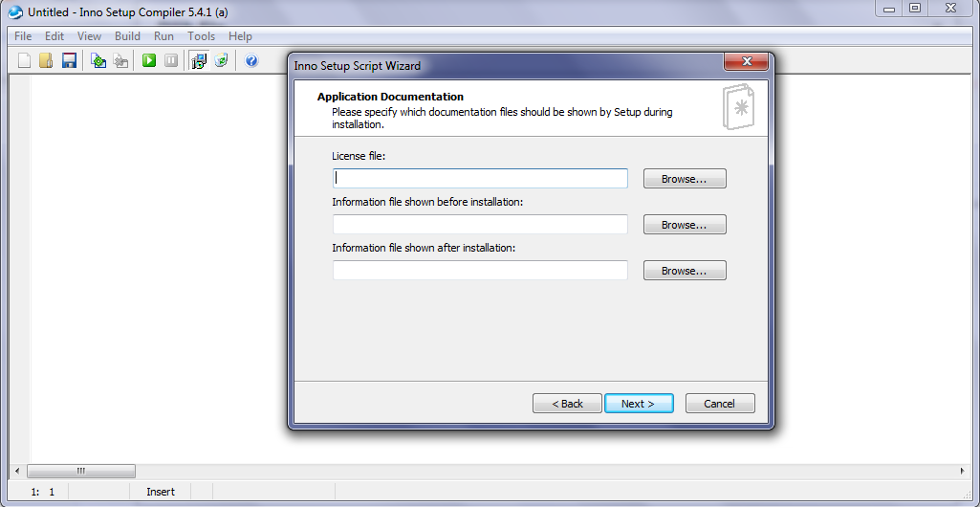Open the Run menu
Screen dimensions: 980x507
(163, 36)
